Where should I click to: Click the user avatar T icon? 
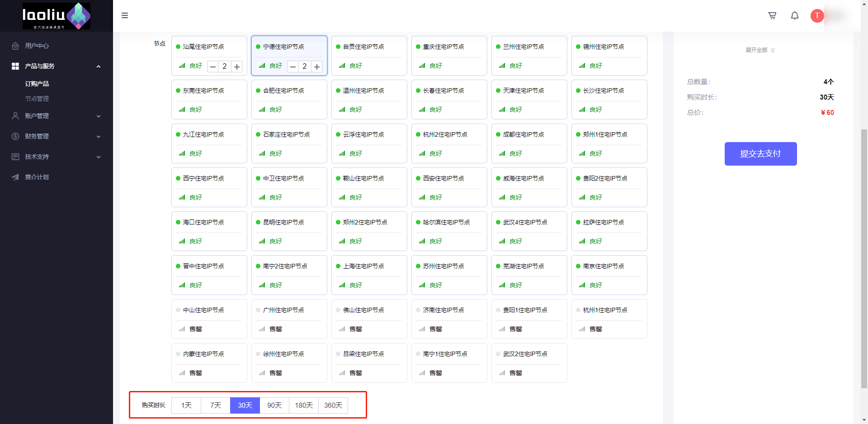point(817,16)
